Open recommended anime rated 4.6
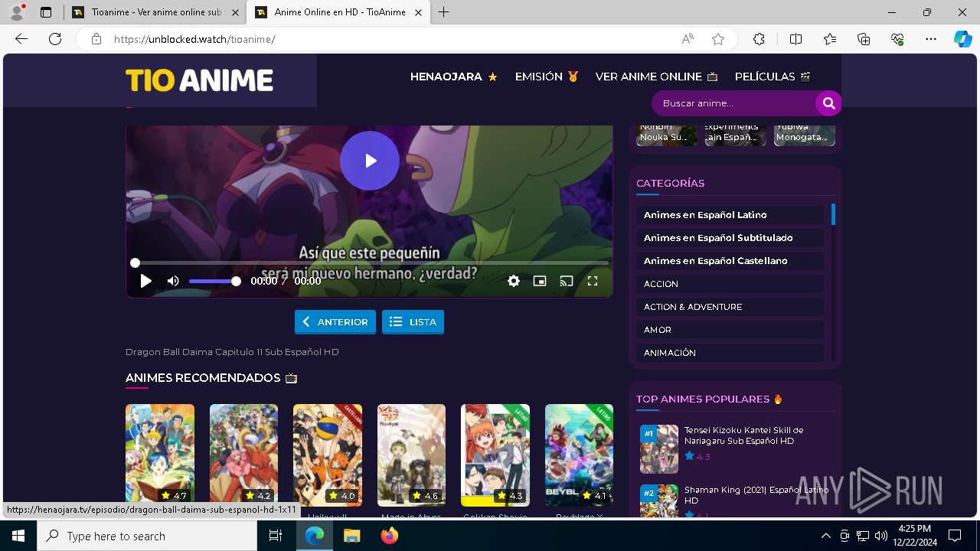The width and height of the screenshot is (980, 551). click(411, 455)
